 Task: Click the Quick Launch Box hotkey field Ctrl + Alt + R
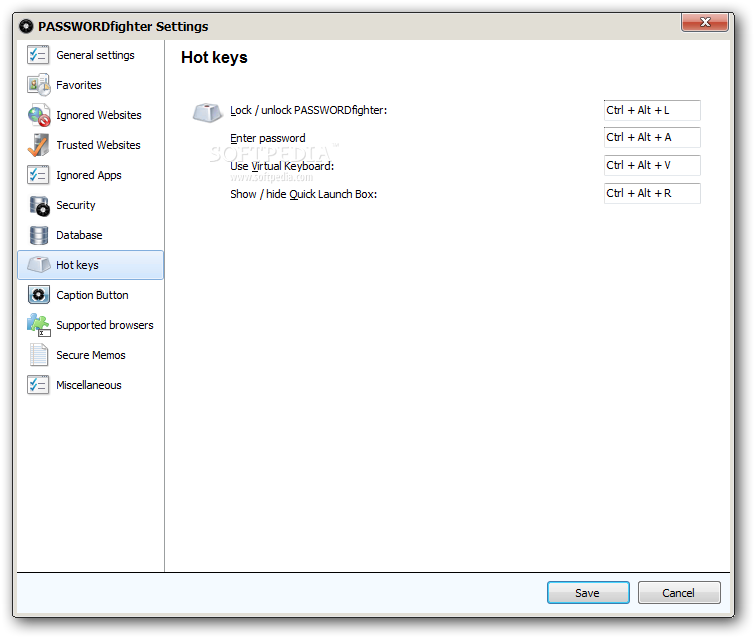[x=652, y=193]
